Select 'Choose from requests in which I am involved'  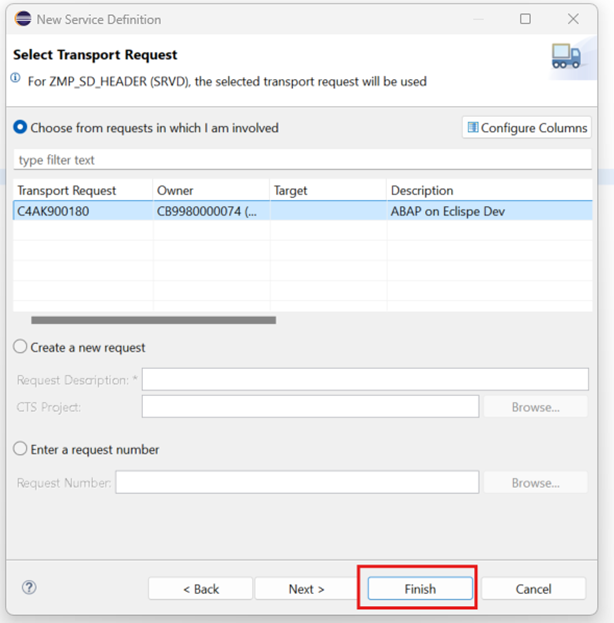pyautogui.click(x=20, y=128)
